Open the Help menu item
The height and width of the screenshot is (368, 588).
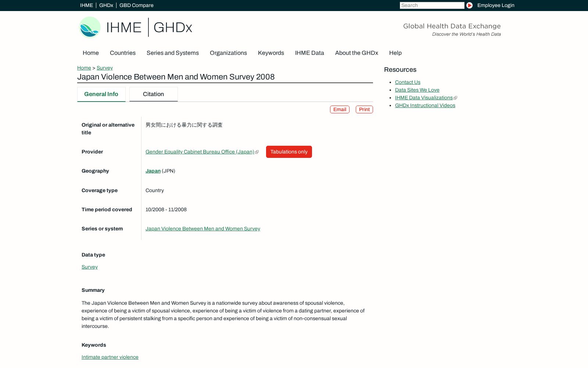click(x=395, y=53)
